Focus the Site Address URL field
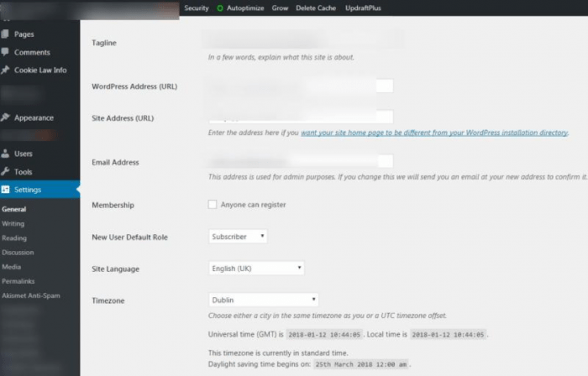The width and height of the screenshot is (588, 376). [x=301, y=117]
